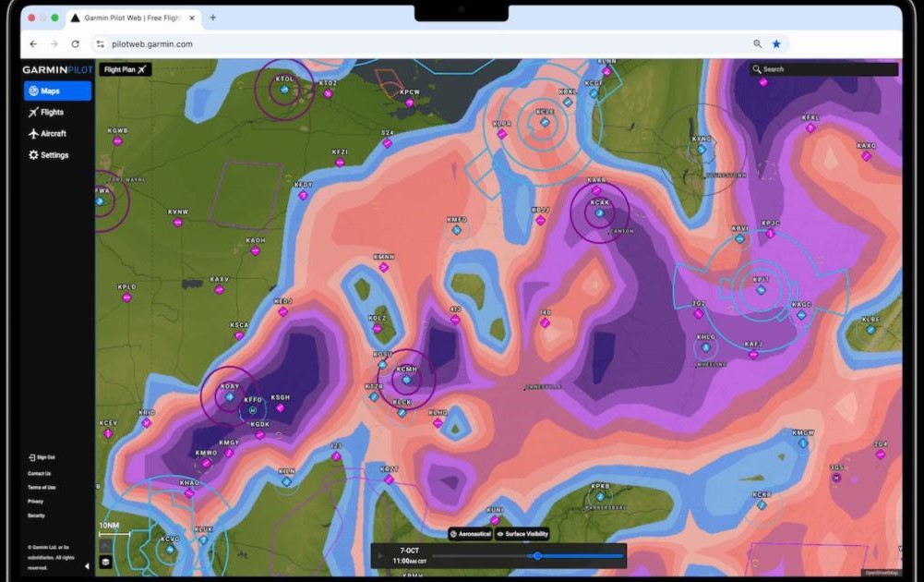Click the terrain button above layers icon
924x582 pixels.
(x=105, y=546)
